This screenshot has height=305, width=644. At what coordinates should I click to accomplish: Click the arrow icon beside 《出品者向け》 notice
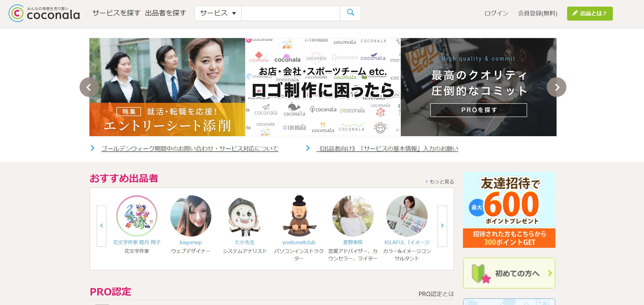308,148
